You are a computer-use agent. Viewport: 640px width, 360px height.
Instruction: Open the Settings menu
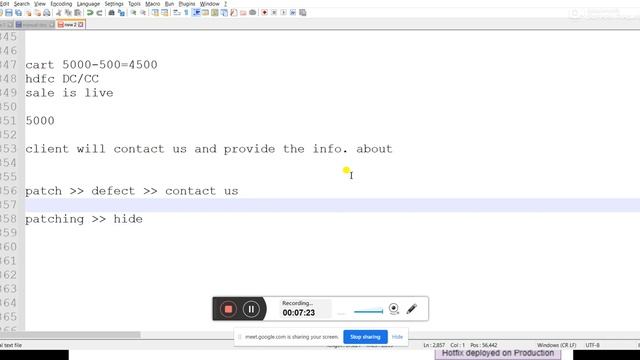click(114, 4)
